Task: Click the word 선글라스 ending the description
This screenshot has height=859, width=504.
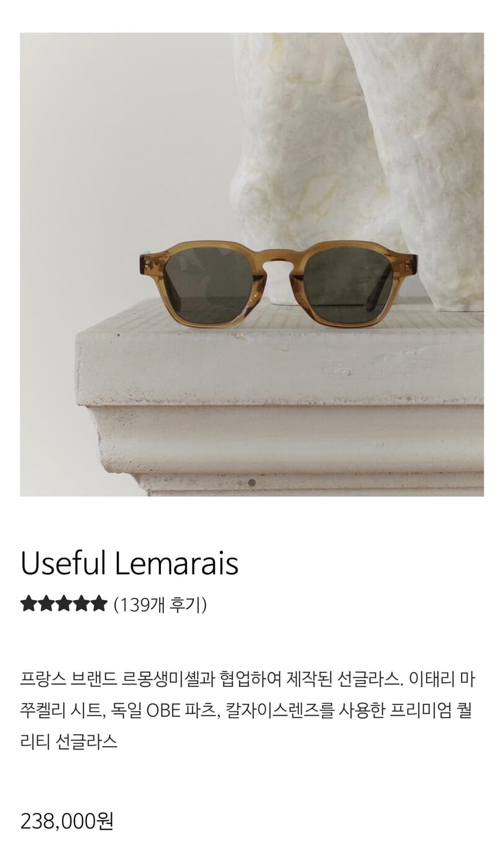Action: 88,742
